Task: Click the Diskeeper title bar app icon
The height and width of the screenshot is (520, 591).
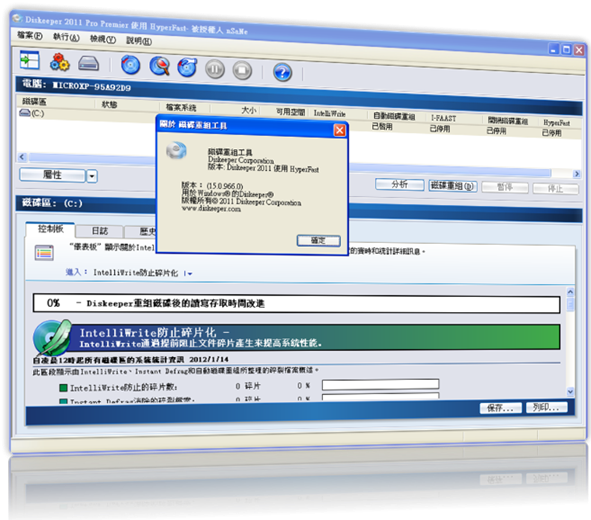Action: click(16, 17)
